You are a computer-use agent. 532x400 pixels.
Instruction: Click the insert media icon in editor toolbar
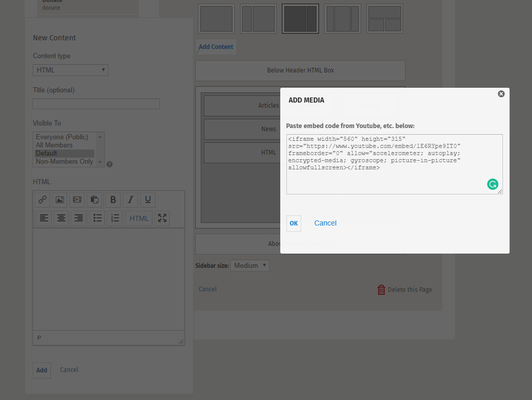[x=77, y=199]
